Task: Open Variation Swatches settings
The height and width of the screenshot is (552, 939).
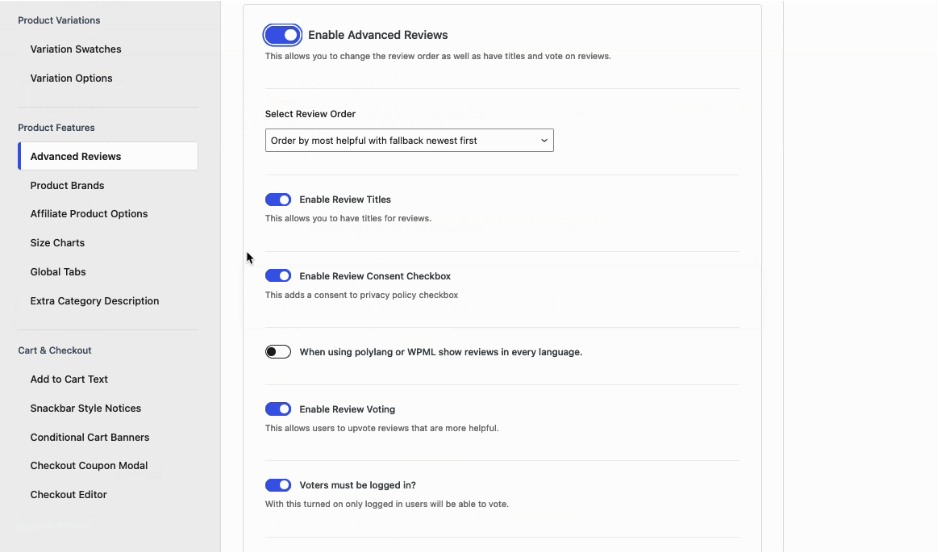Action: 76,49
